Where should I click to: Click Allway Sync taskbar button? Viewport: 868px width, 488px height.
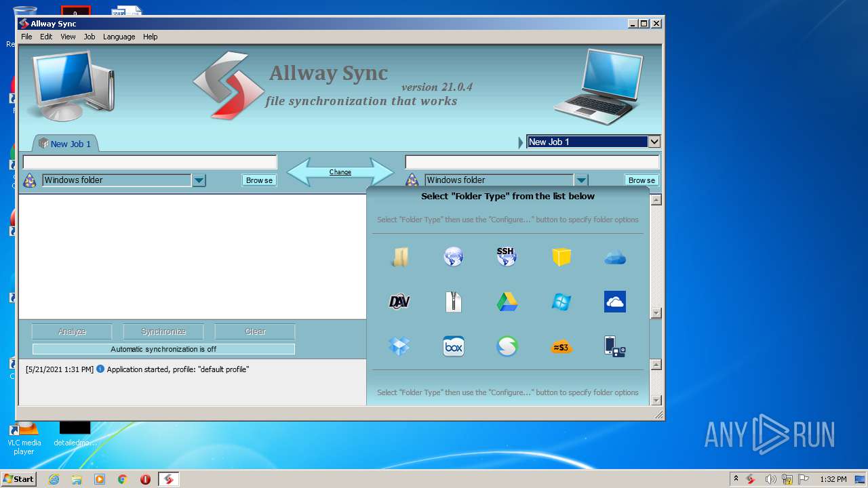coord(169,479)
